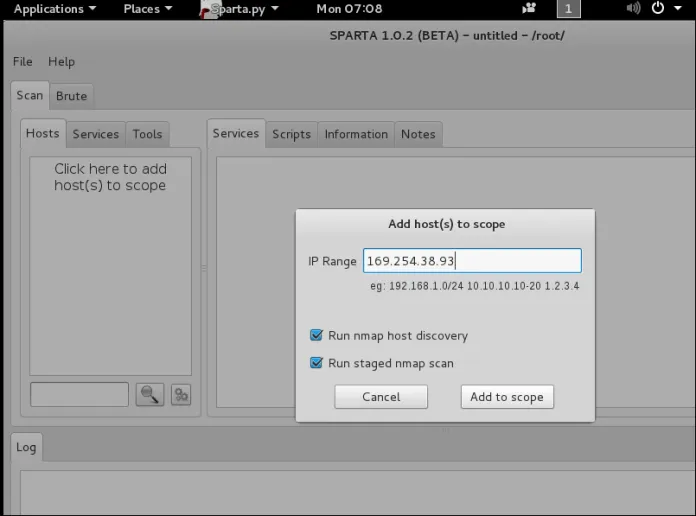Click the volume speaker icon
This screenshot has width=696, height=516.
633,9
